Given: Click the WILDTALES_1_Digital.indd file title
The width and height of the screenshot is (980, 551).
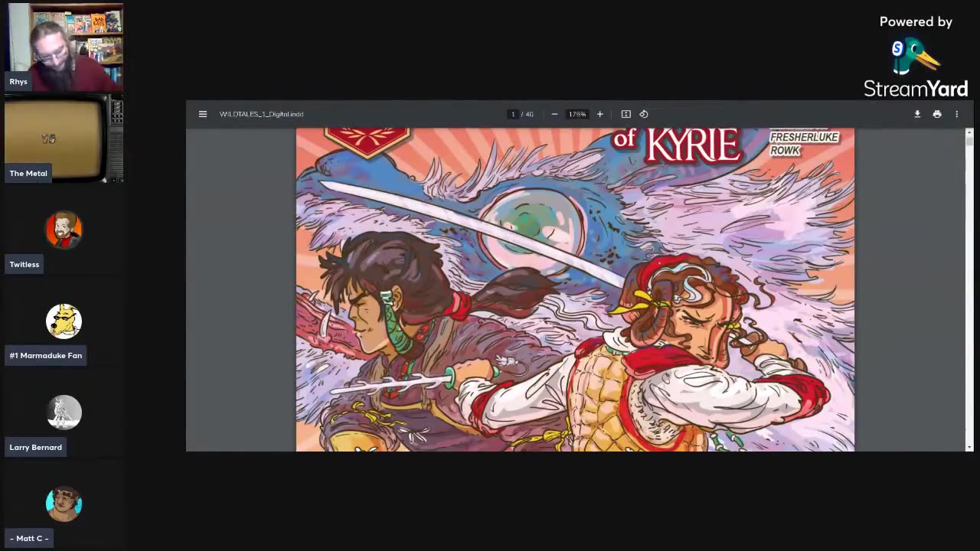Looking at the screenshot, I should coord(261,114).
